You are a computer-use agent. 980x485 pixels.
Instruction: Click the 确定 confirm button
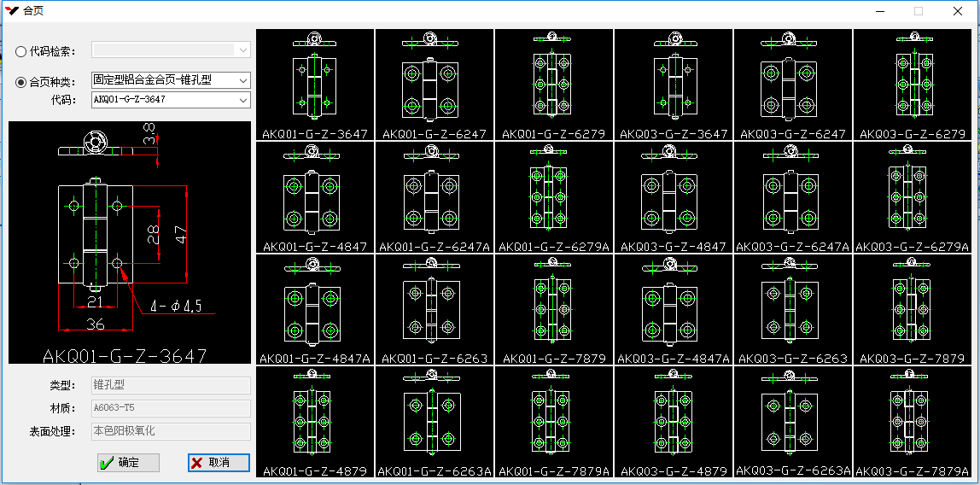coord(129,462)
